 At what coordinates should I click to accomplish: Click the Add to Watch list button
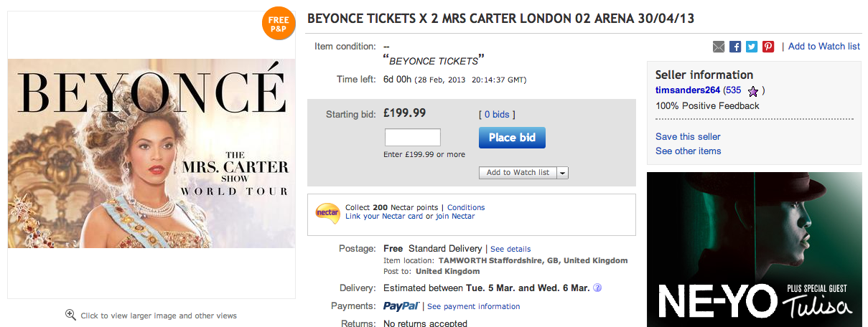tap(518, 173)
